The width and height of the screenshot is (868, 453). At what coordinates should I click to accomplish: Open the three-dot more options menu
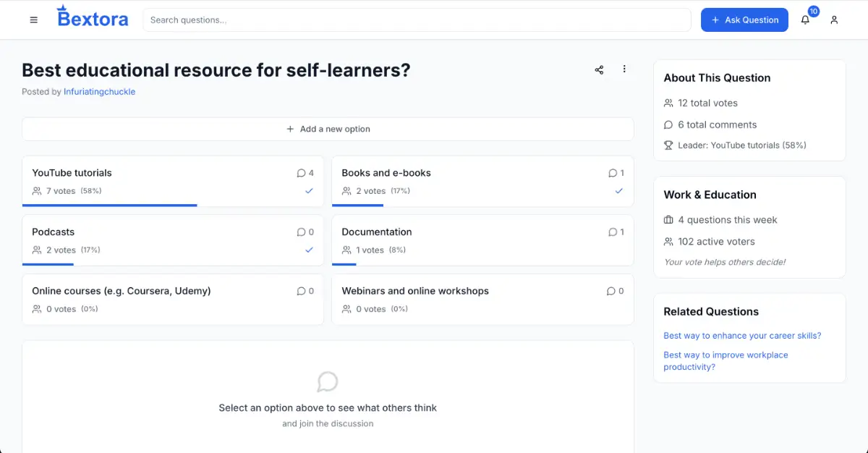[624, 69]
